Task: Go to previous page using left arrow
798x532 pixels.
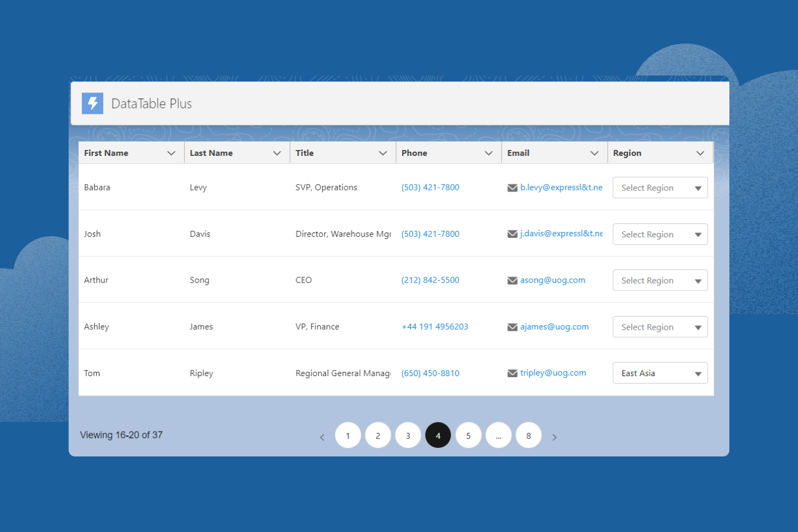Action: click(x=322, y=437)
